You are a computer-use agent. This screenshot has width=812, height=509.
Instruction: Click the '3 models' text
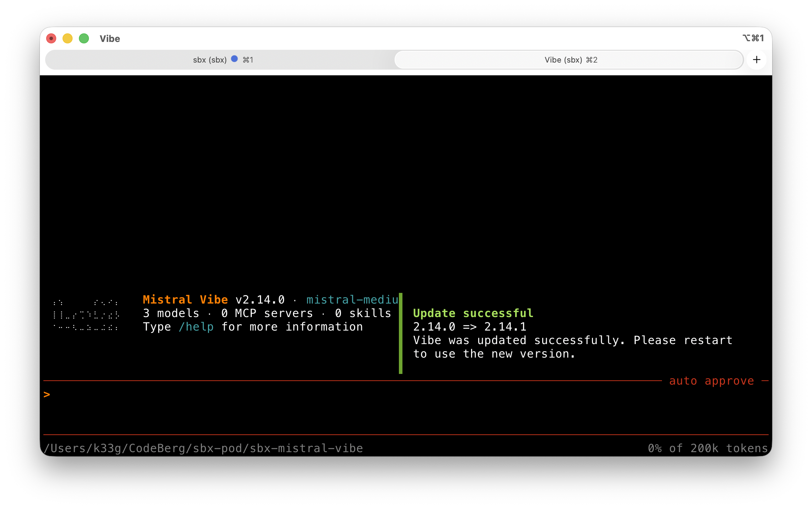tap(171, 313)
